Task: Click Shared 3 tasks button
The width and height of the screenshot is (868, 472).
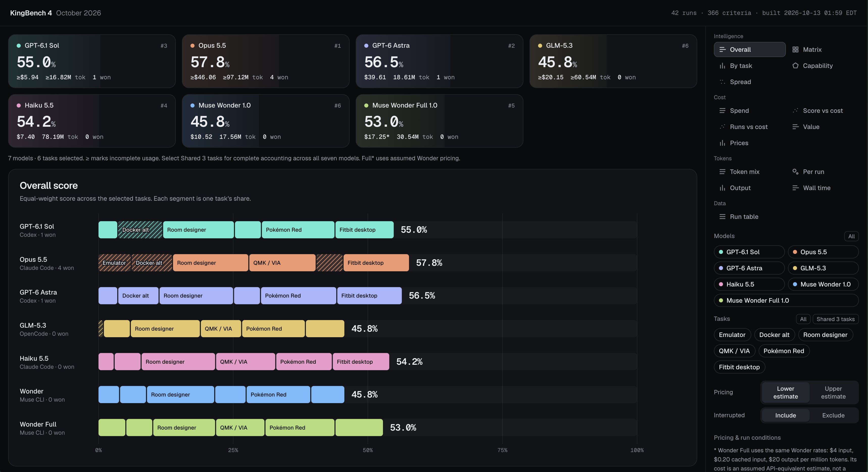Action: pos(835,319)
